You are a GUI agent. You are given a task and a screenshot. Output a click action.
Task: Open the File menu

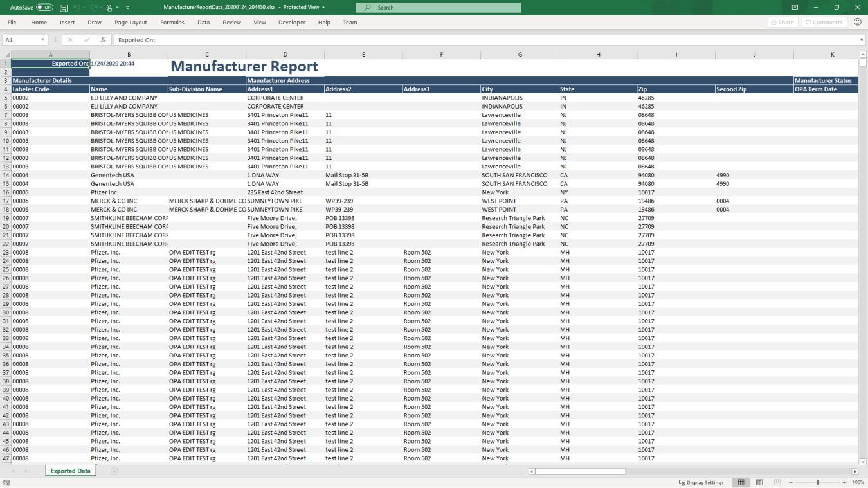click(12, 23)
